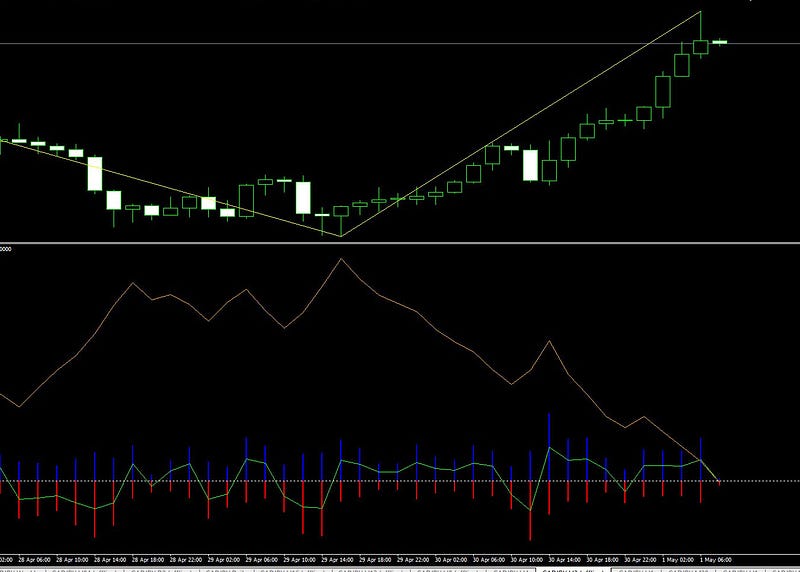The width and height of the screenshot is (800, 572).
Task: Click the zigzag line's highest peak at top right
Action: (x=702, y=12)
